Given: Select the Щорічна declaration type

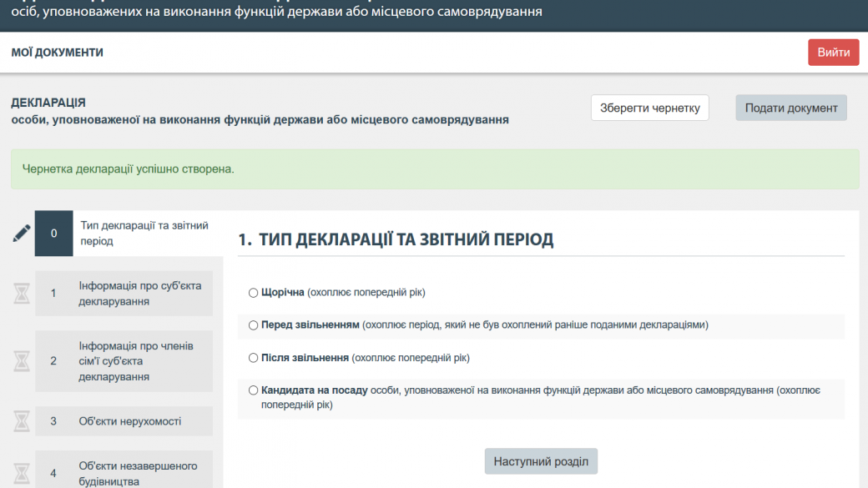Looking at the screenshot, I should [x=253, y=293].
